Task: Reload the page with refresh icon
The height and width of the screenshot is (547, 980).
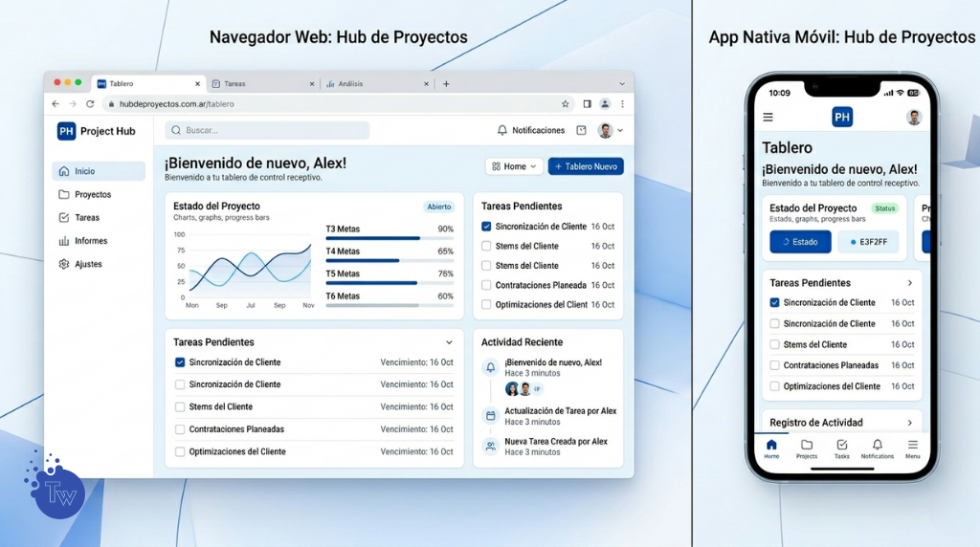Action: click(x=90, y=103)
